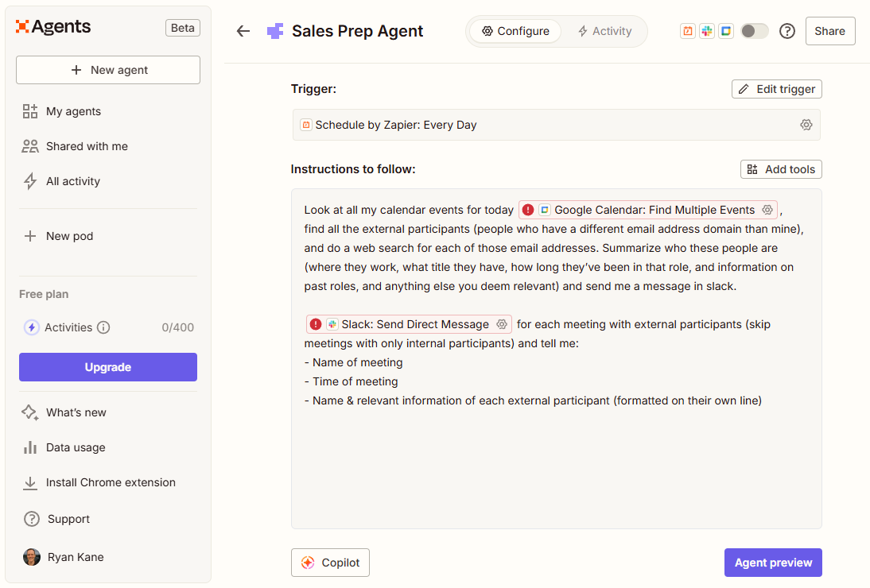Click the Activities info icon
Viewport: 870px width, 588px height.
click(103, 327)
